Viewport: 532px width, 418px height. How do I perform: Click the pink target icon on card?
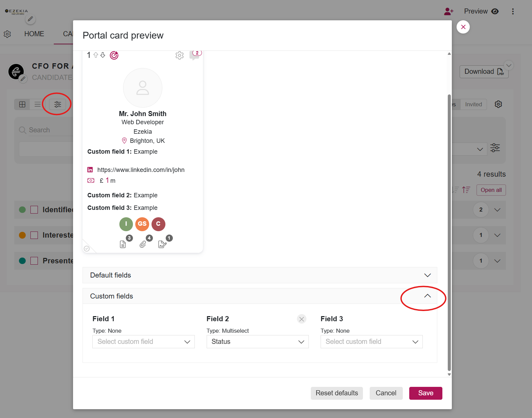pyautogui.click(x=114, y=55)
